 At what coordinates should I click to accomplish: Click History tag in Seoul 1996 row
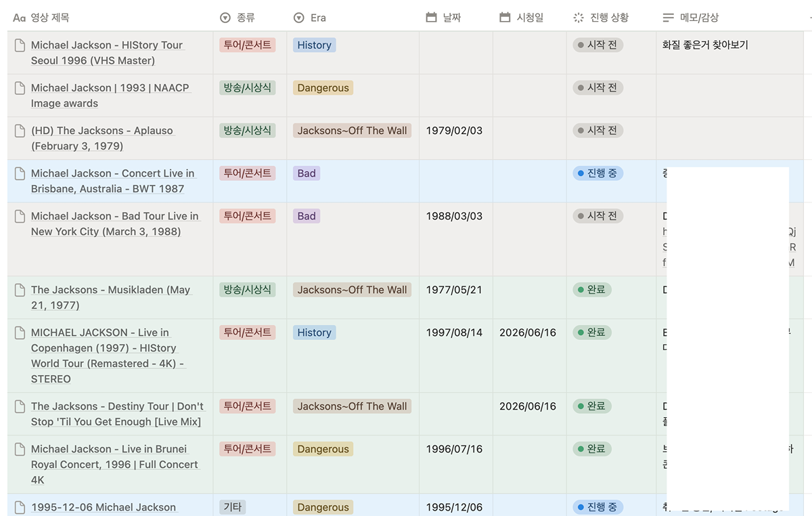(x=315, y=45)
